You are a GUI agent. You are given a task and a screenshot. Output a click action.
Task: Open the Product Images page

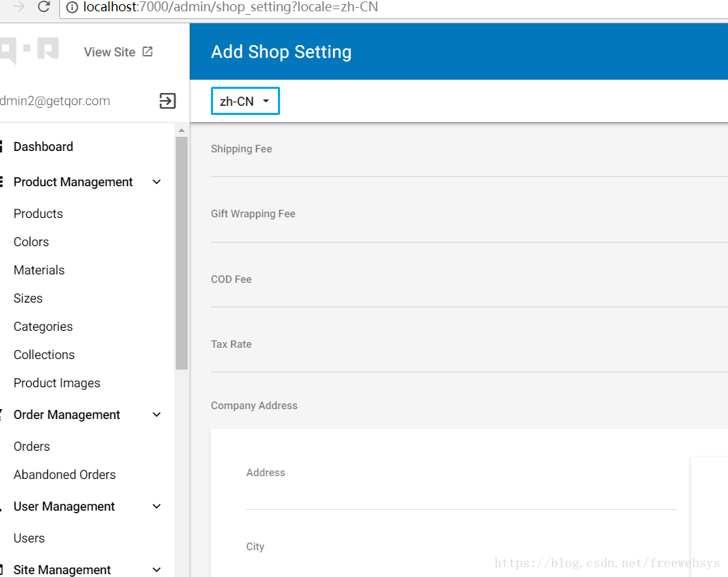coord(56,383)
